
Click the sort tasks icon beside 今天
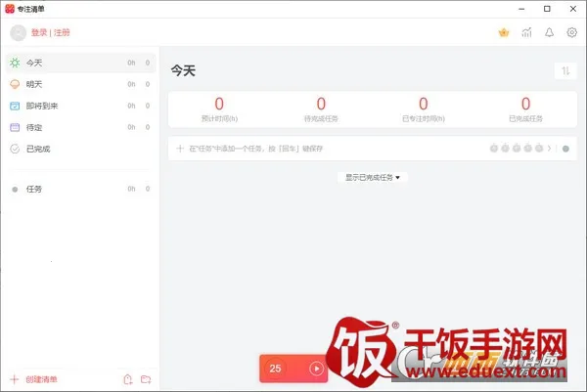coord(564,70)
